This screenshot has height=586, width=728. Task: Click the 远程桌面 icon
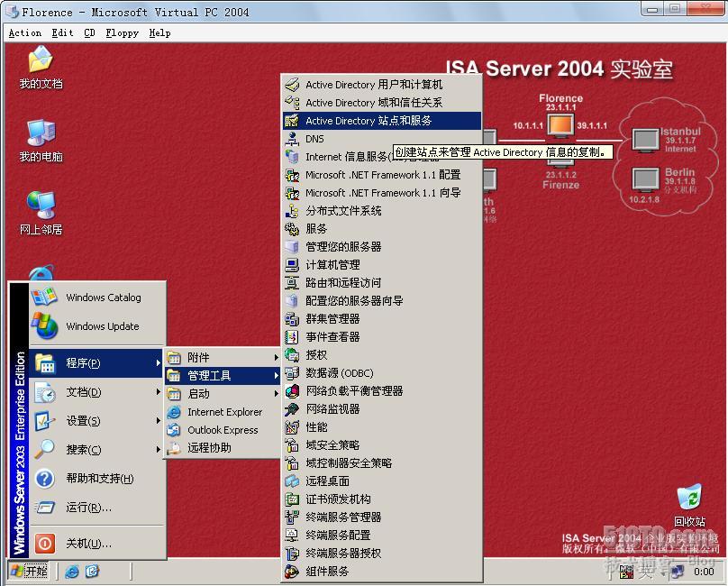[x=292, y=481]
